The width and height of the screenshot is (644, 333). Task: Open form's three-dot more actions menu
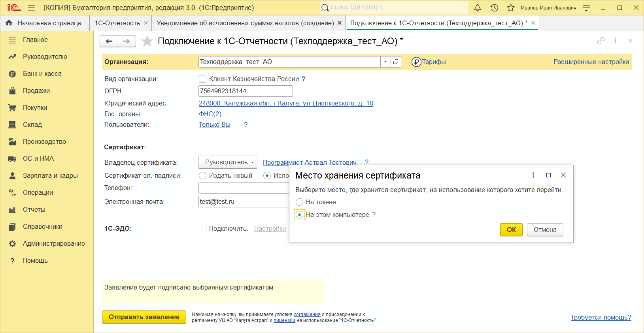tap(616, 41)
